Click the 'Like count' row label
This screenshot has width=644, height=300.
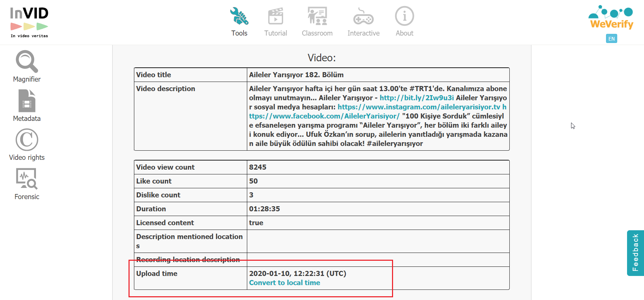[154, 181]
